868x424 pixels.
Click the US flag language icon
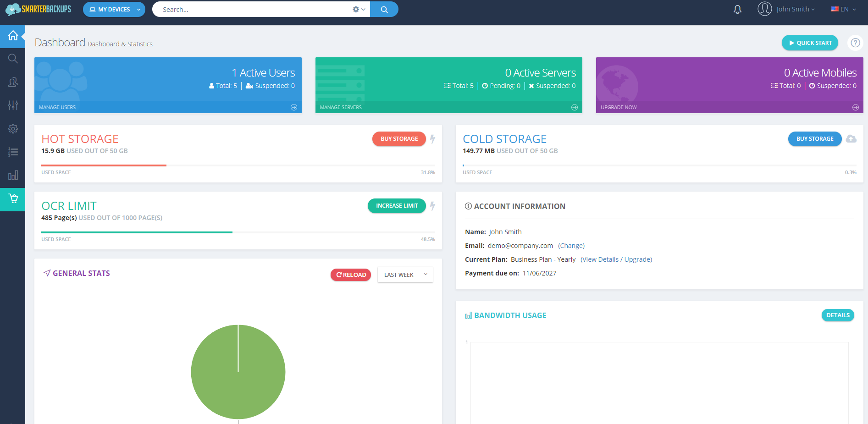(835, 9)
